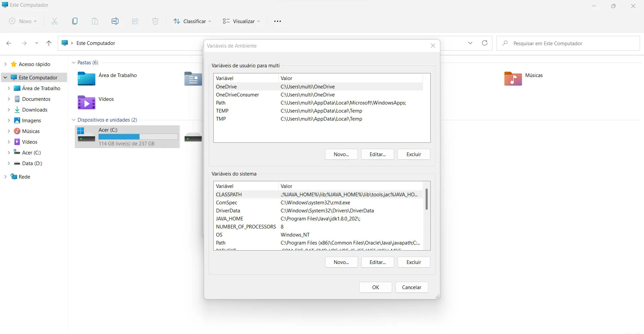Expand Acesso rápido in navigation pane

[5, 64]
